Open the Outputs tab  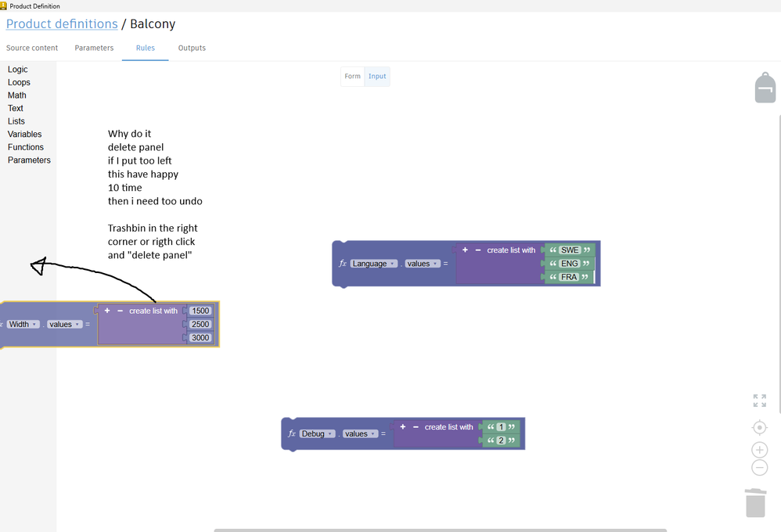[192, 48]
